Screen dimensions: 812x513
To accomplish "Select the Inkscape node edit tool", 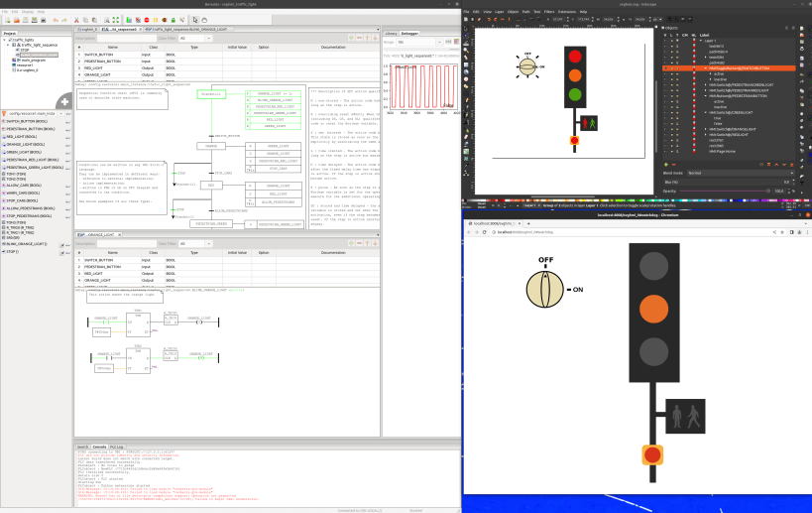I will coord(466,37).
